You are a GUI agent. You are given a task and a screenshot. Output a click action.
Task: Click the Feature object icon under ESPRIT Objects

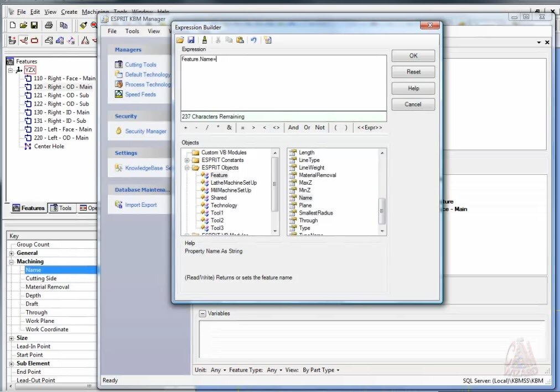pyautogui.click(x=205, y=175)
